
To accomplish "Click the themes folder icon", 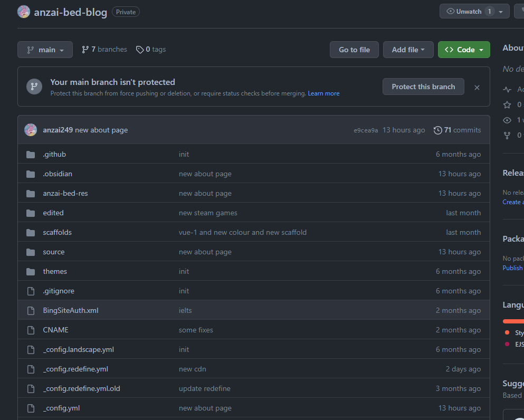I will point(31,272).
